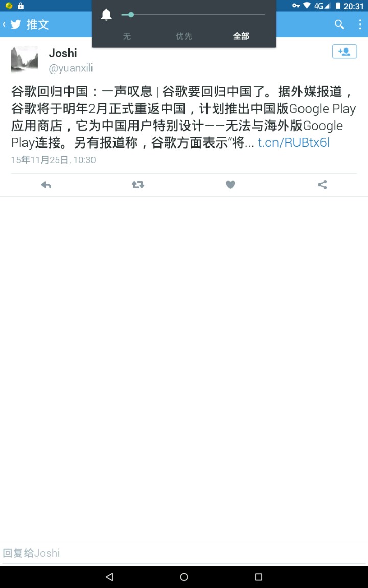Like the tweet with heart icon
The width and height of the screenshot is (368, 588).
230,184
